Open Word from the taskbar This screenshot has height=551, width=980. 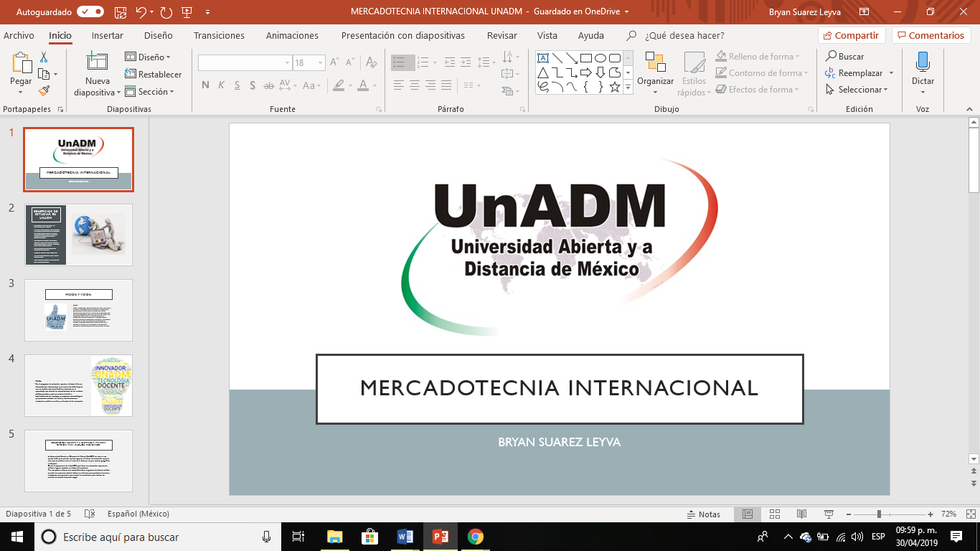tap(405, 537)
